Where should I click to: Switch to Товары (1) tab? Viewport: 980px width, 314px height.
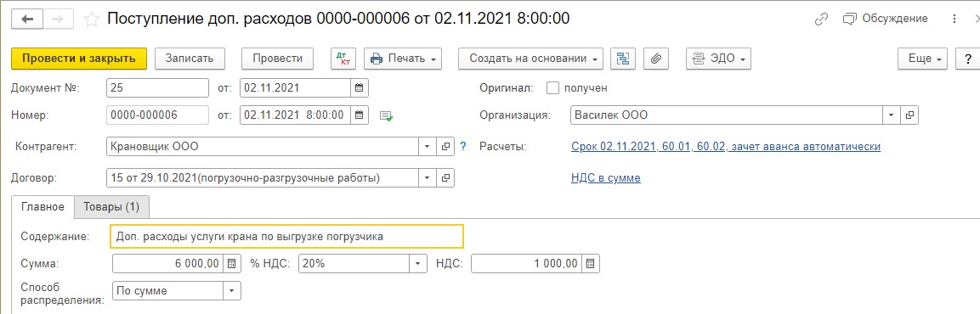[111, 206]
